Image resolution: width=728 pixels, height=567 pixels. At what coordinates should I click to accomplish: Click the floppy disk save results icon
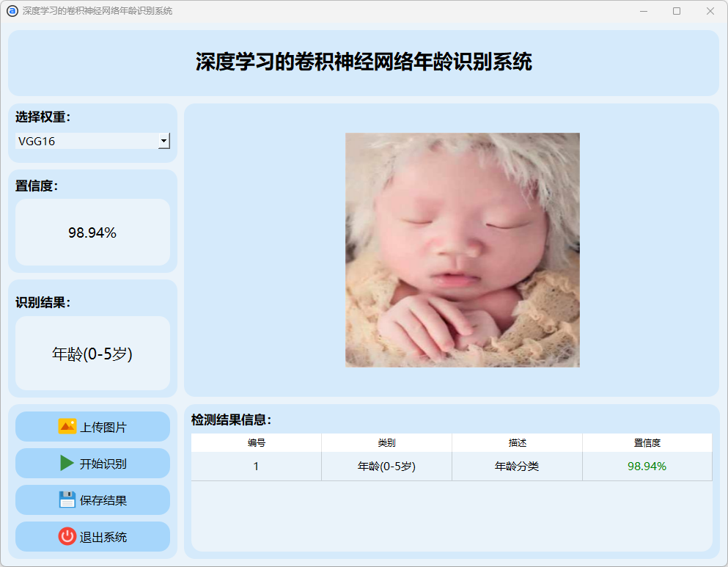point(67,500)
